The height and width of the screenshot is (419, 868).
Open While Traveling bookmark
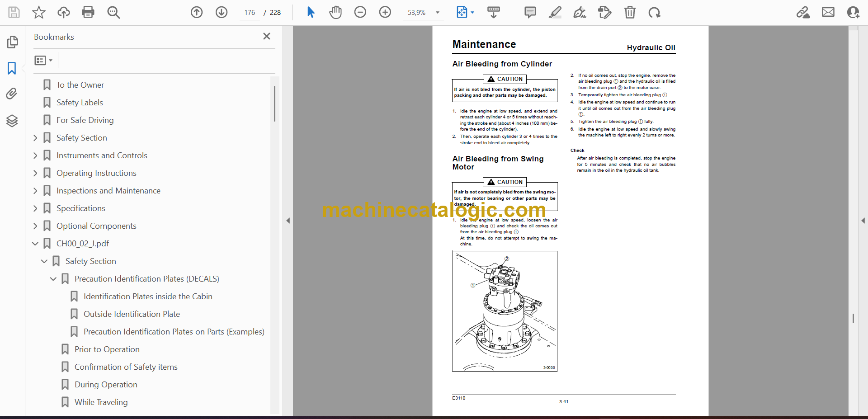click(x=101, y=402)
